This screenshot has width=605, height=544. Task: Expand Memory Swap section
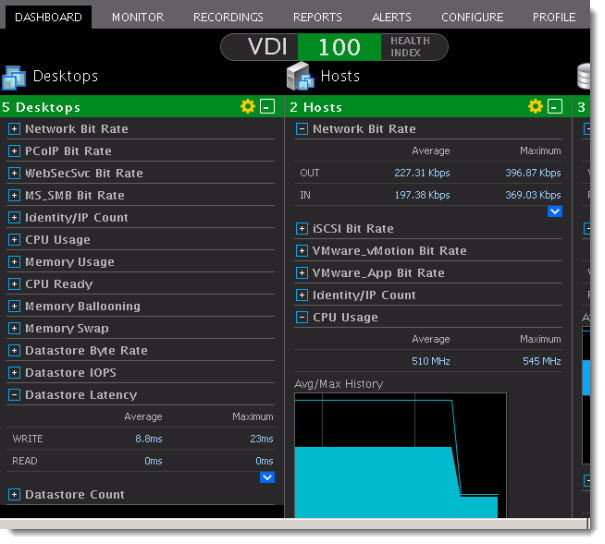coord(14,328)
